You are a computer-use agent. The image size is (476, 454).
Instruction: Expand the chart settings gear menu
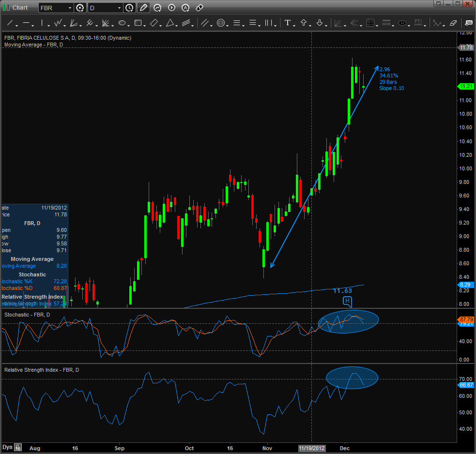80,8
